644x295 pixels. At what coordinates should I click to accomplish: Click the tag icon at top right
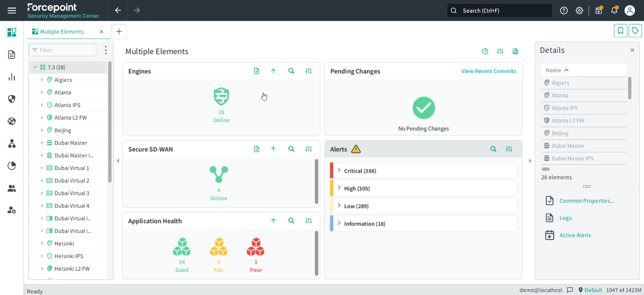[635, 31]
